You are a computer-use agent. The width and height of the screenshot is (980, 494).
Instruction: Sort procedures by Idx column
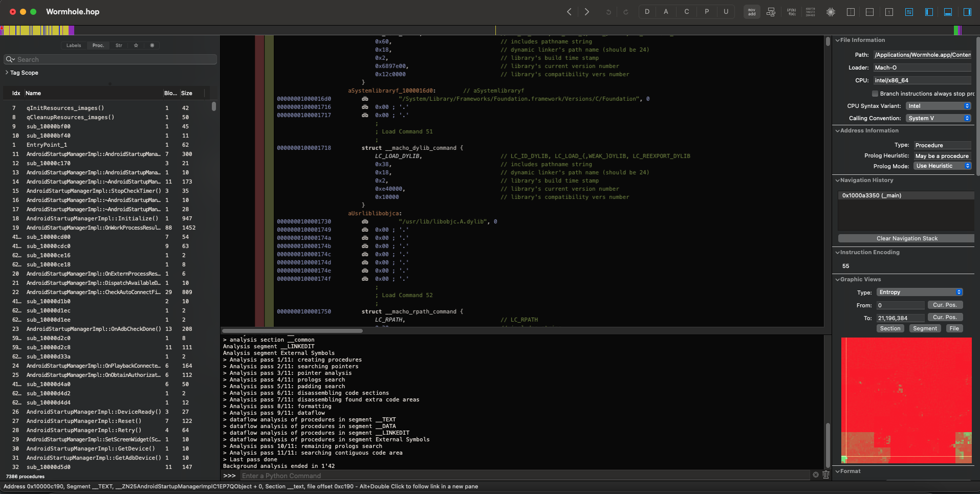pyautogui.click(x=16, y=93)
